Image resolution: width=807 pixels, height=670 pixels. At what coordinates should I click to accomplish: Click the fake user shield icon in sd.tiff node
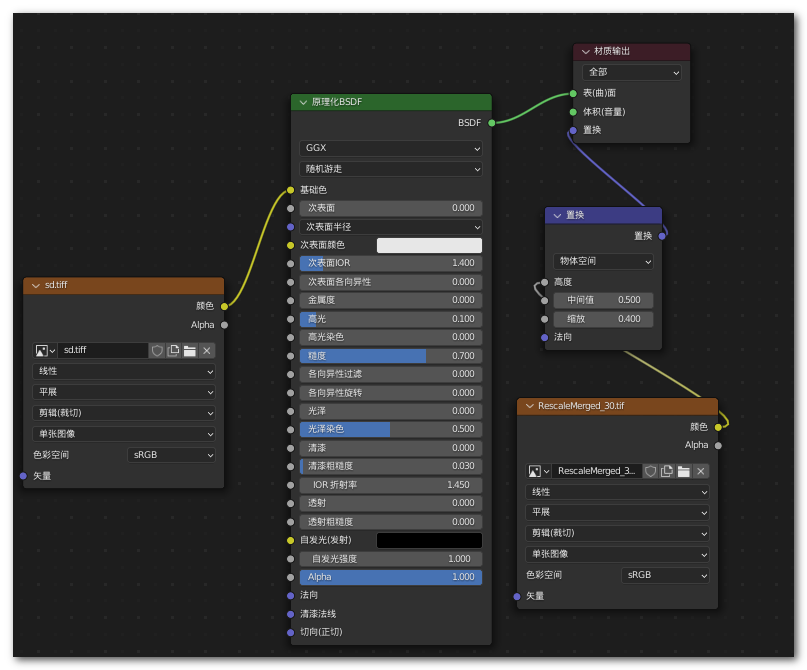157,350
